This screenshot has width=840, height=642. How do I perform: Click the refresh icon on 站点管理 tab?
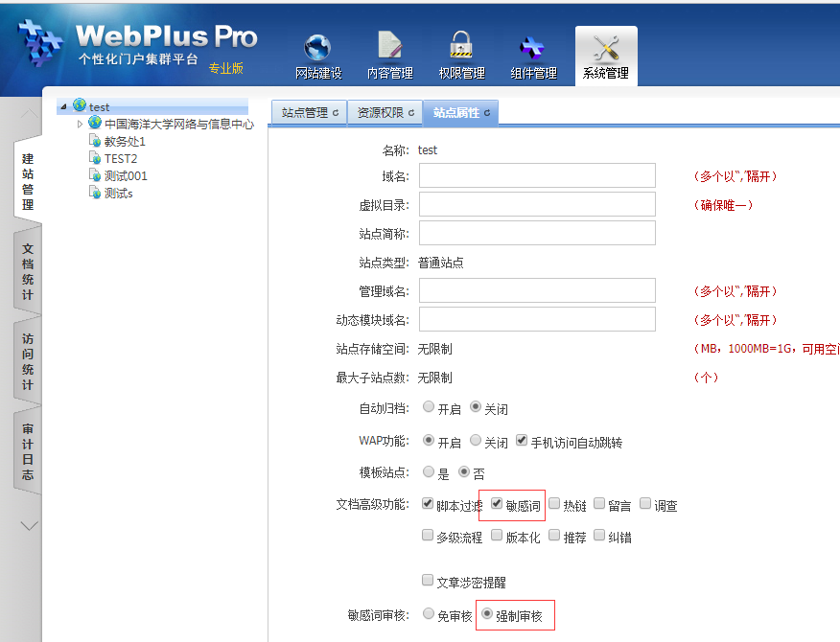[x=336, y=113]
